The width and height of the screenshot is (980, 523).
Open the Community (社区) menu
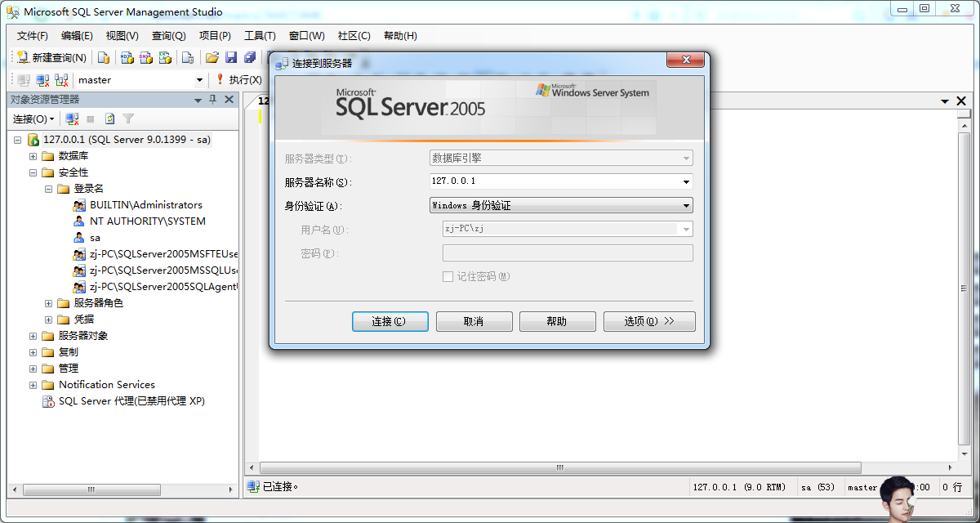(354, 36)
